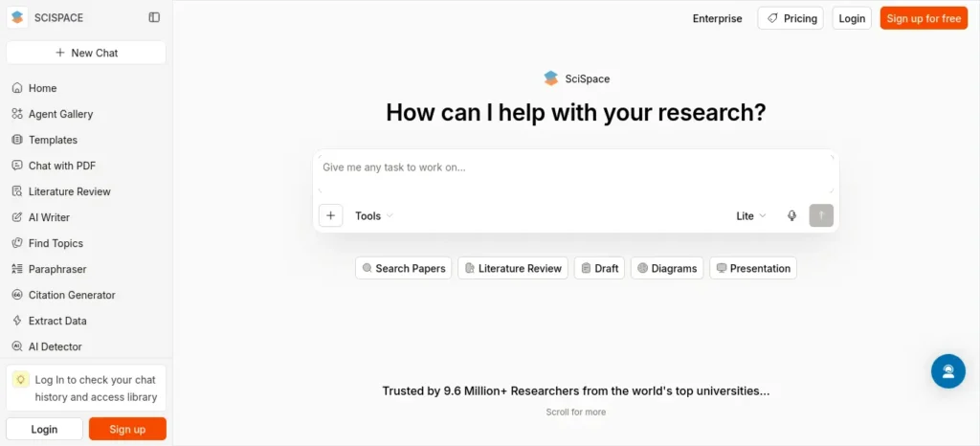The width and height of the screenshot is (980, 446).
Task: Click the Login button in sidebar bottom
Action: (44, 429)
